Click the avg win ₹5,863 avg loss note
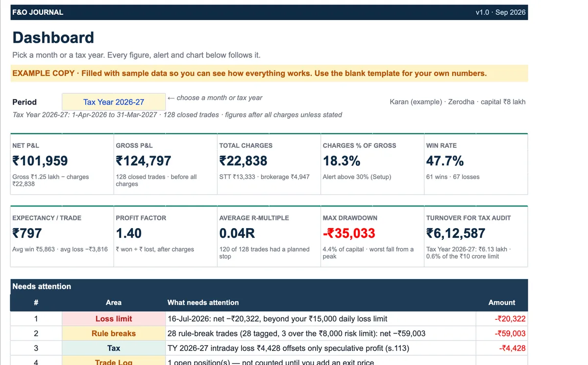 (x=60, y=249)
